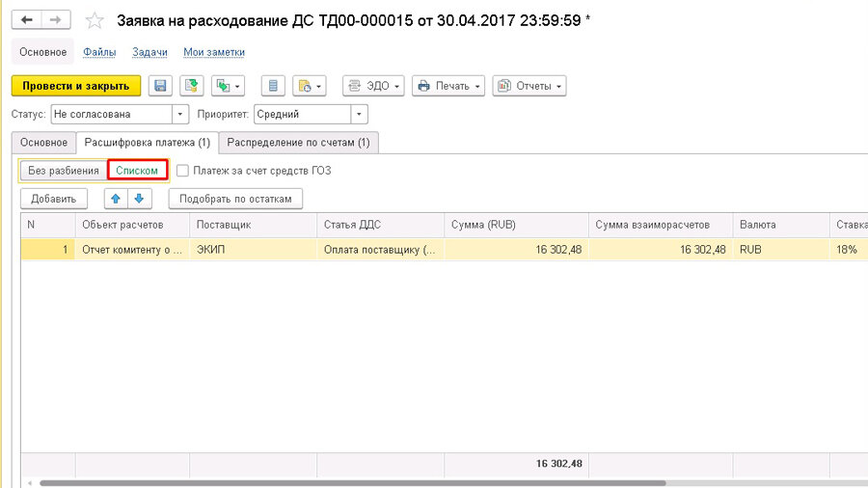
Task: Click the horizontal scrollbar of the table
Action: [353, 483]
